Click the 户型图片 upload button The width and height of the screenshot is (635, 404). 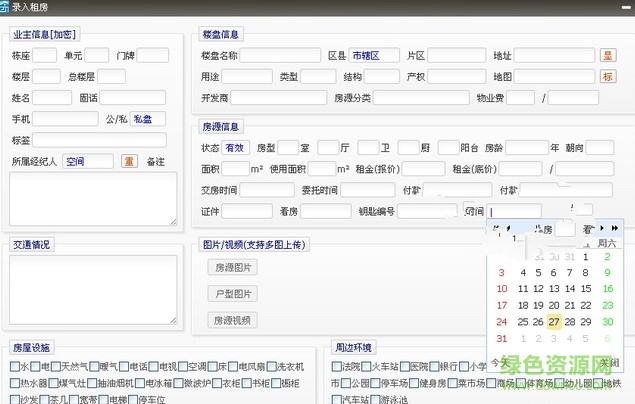pos(232,294)
